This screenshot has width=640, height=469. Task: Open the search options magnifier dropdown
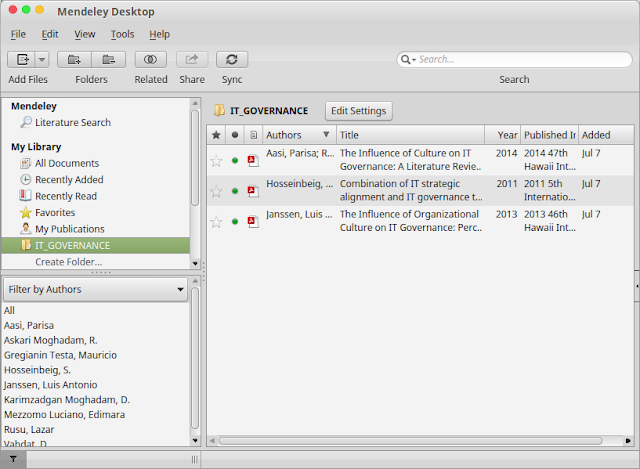(408, 60)
